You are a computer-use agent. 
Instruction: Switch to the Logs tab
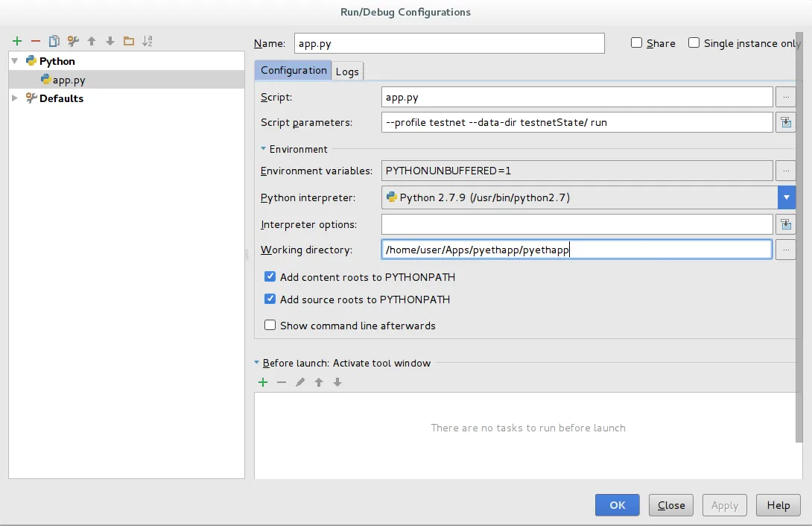[347, 72]
